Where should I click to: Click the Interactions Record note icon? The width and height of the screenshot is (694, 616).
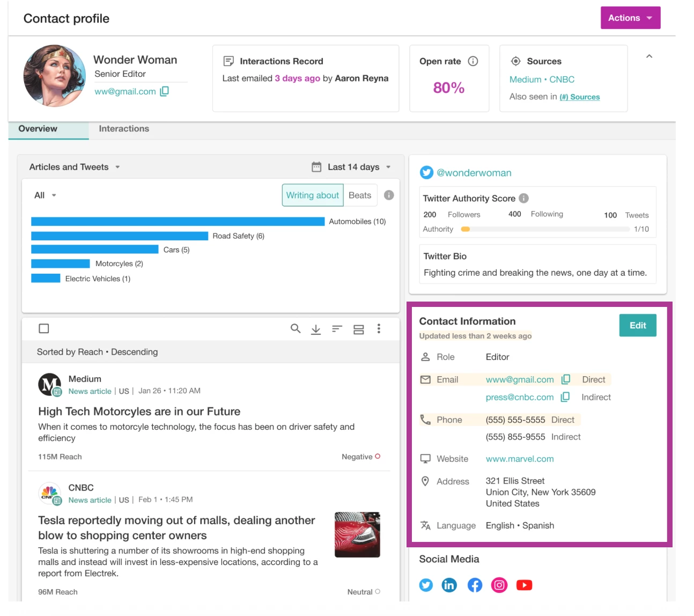click(x=228, y=61)
